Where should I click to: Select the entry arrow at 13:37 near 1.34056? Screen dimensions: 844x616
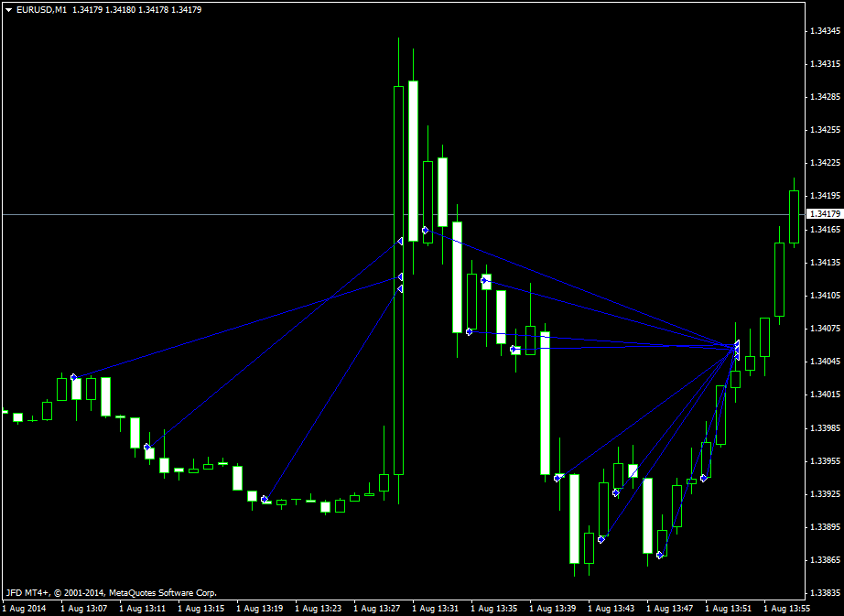514,349
